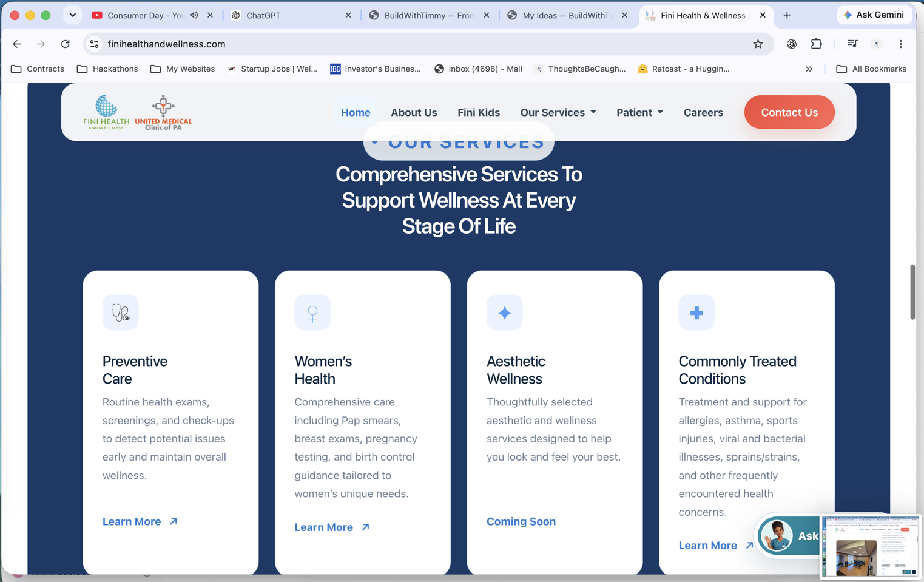Mute the Consumer Day YouTube tab audio
The width and height of the screenshot is (924, 582).
[194, 15]
